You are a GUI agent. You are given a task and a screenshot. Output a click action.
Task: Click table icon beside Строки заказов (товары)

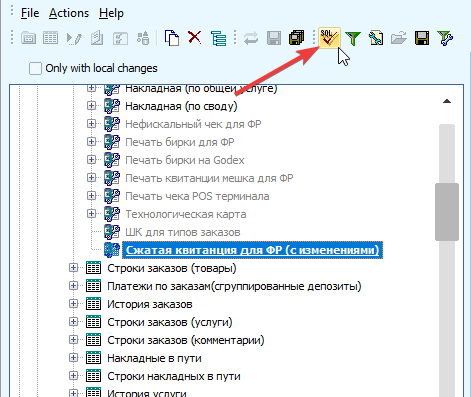coord(93,268)
